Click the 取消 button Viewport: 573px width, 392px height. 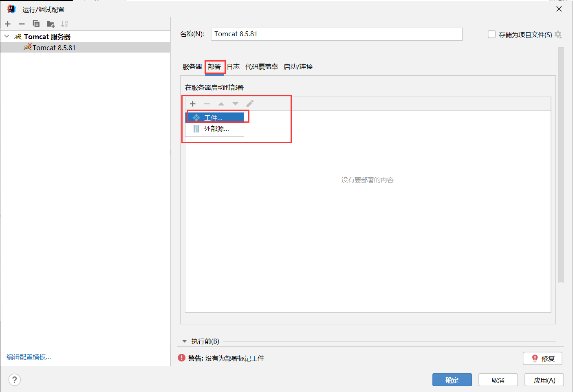(x=498, y=380)
